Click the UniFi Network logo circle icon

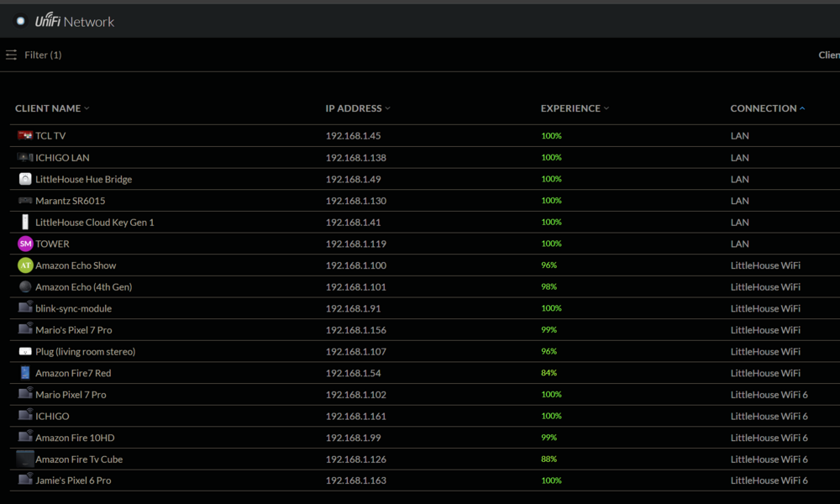(20, 21)
